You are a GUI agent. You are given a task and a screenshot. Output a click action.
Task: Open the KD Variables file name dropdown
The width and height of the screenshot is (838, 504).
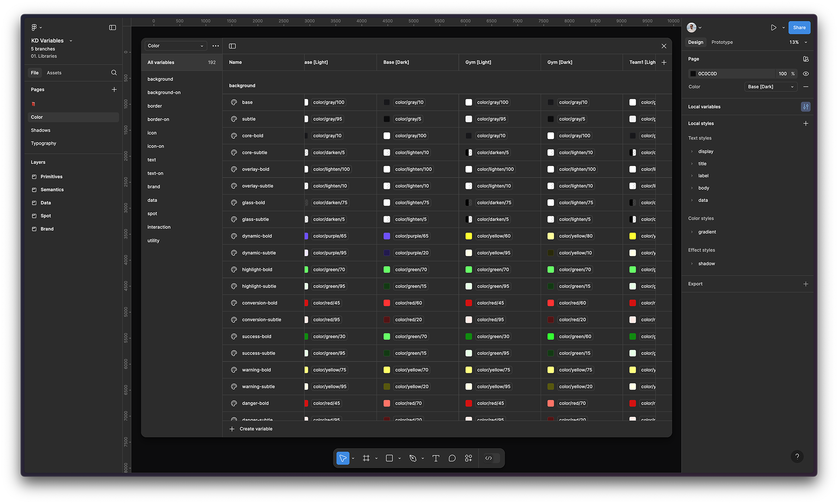pyautogui.click(x=71, y=41)
